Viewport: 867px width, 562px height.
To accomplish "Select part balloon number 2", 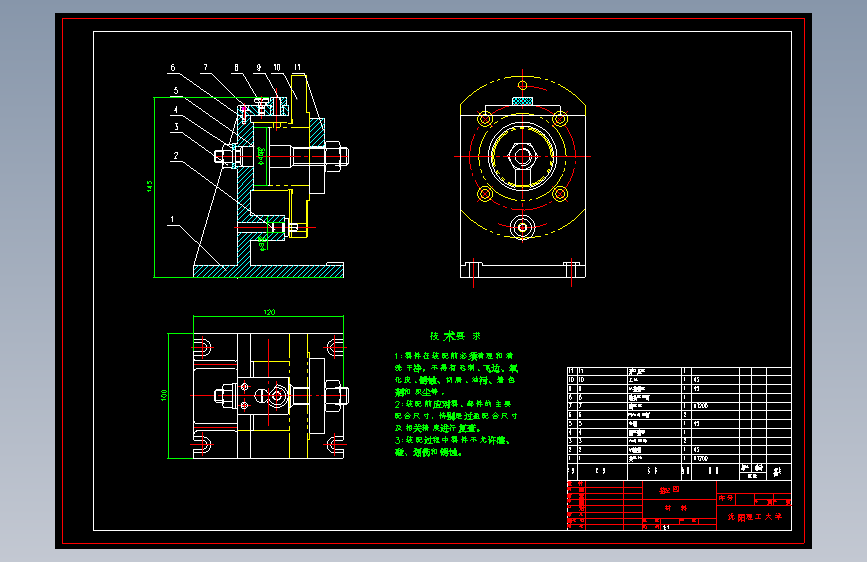I will tap(176, 156).
